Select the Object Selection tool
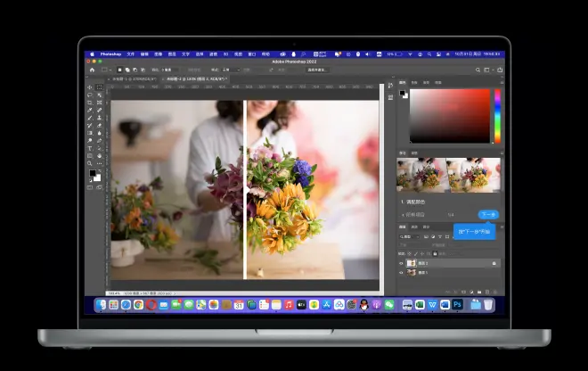Screen dimensions: 588x371 [100, 95]
